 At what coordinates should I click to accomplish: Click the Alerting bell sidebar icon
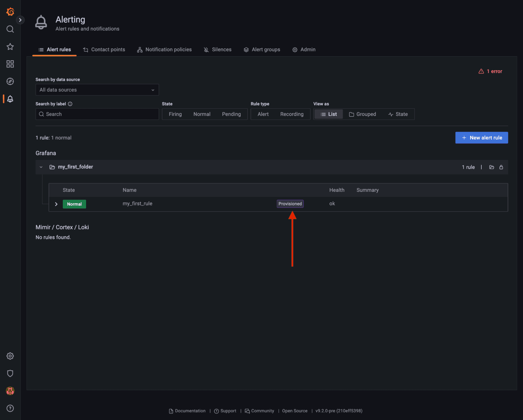pos(10,99)
